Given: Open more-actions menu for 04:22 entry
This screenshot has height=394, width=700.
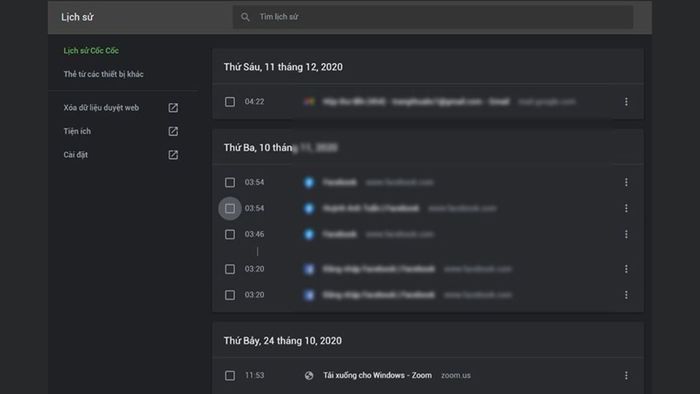Looking at the screenshot, I should [626, 102].
